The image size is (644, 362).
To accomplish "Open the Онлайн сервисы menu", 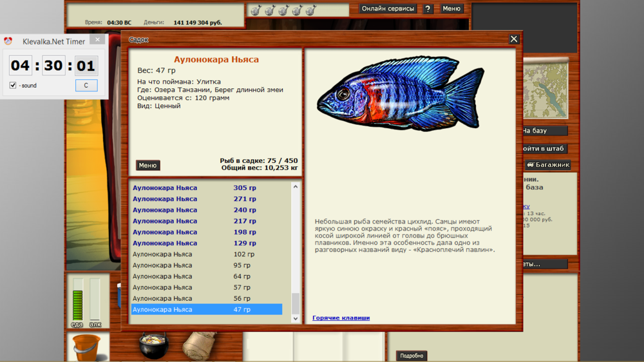I will coord(388,9).
